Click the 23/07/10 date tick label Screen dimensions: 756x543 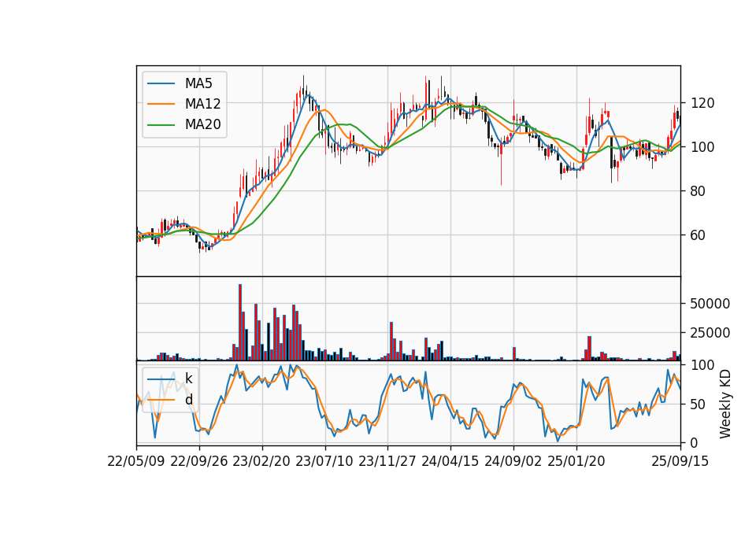coord(324,461)
